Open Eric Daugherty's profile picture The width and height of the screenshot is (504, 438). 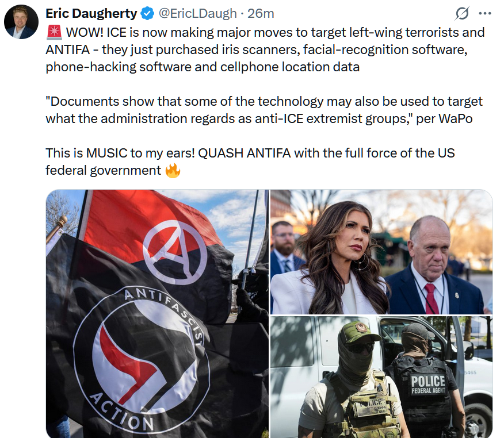(x=21, y=22)
